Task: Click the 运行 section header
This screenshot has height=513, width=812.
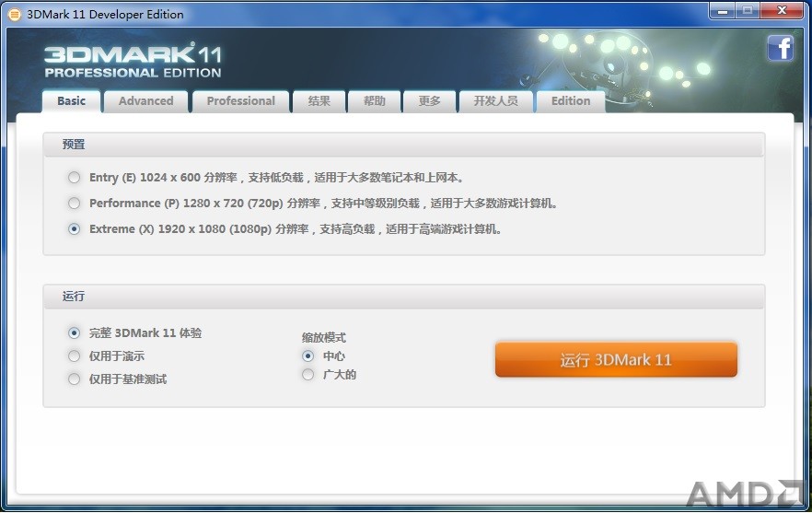Action: [x=403, y=297]
